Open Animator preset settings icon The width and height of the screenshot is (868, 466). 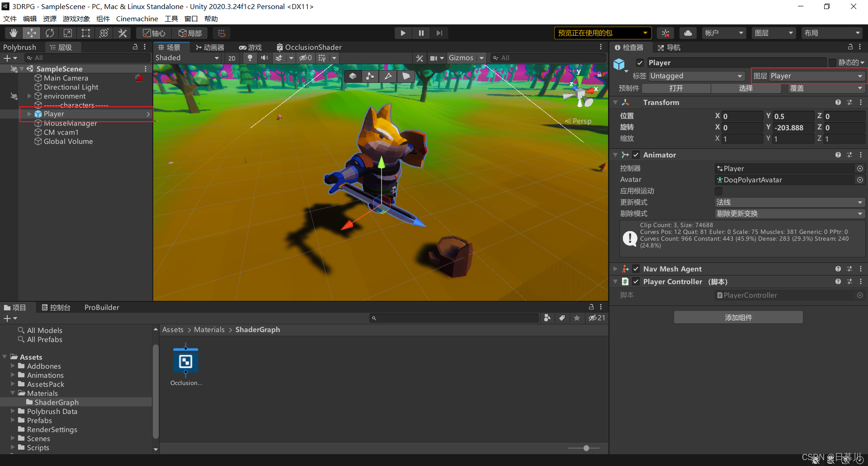[849, 155]
